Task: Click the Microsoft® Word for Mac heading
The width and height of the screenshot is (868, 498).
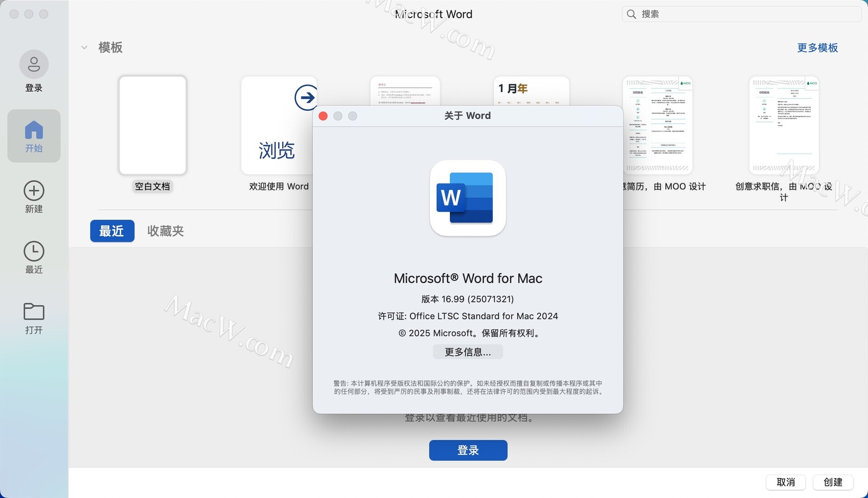Action: point(468,278)
